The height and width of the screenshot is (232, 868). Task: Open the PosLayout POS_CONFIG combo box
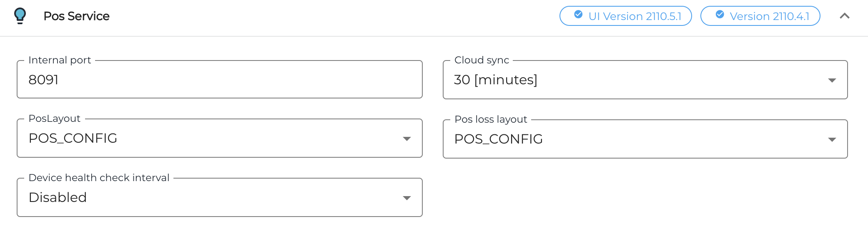(x=208, y=138)
